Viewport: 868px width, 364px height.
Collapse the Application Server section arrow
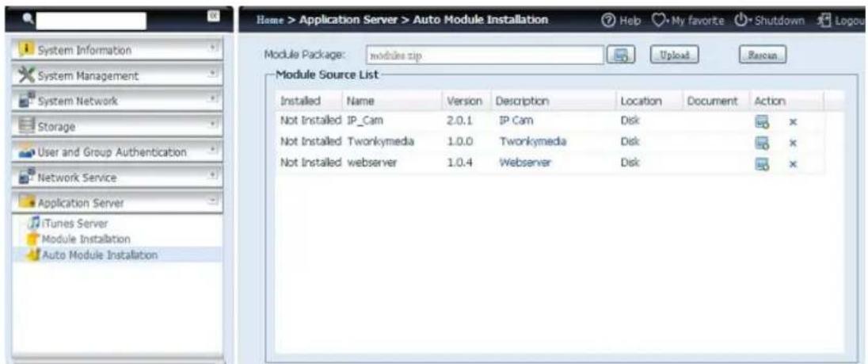(214, 201)
